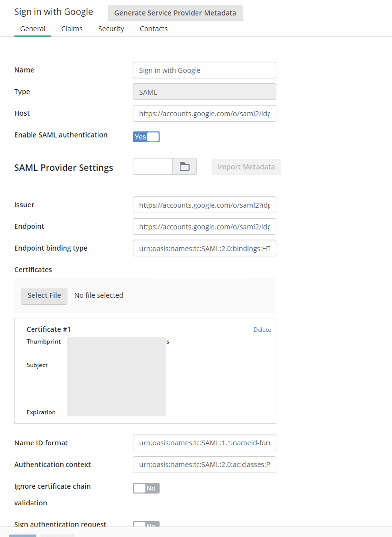This screenshot has width=392, height=537.
Task: Toggle Ignore certificate chain validation switch
Action: pos(146,488)
